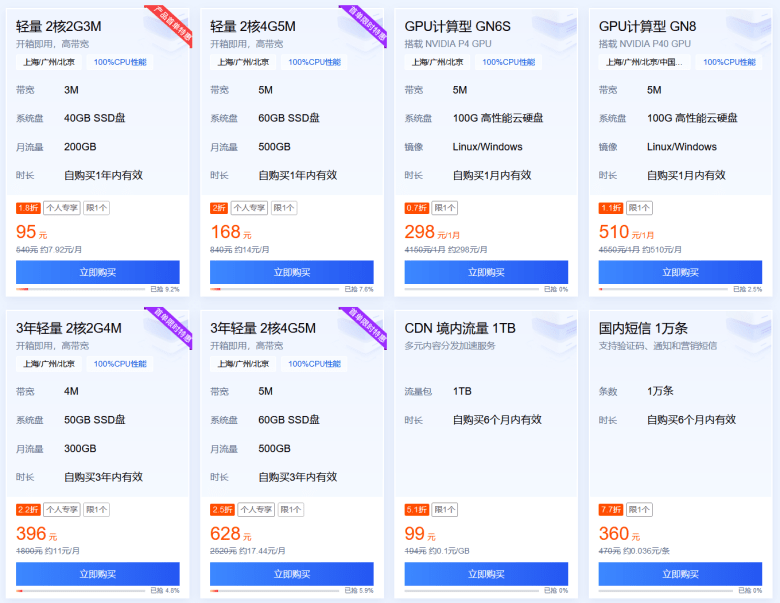Click the red 产品首单特惠 ribbon on 2核2G3M
780x603 pixels.
pos(172,23)
